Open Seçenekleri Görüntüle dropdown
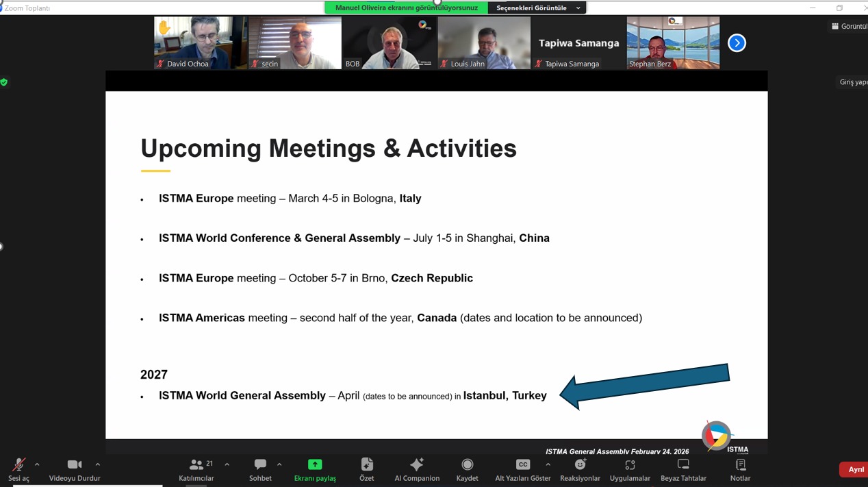868x487 pixels. point(537,8)
